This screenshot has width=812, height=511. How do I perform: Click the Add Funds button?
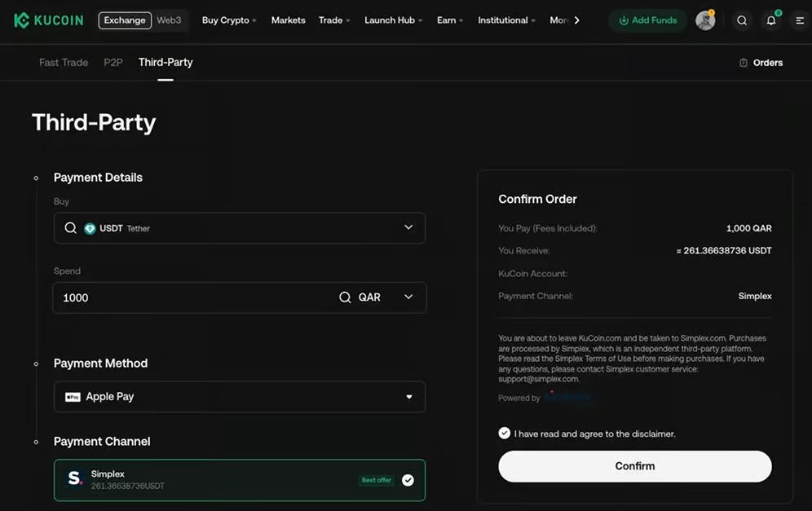click(x=648, y=20)
